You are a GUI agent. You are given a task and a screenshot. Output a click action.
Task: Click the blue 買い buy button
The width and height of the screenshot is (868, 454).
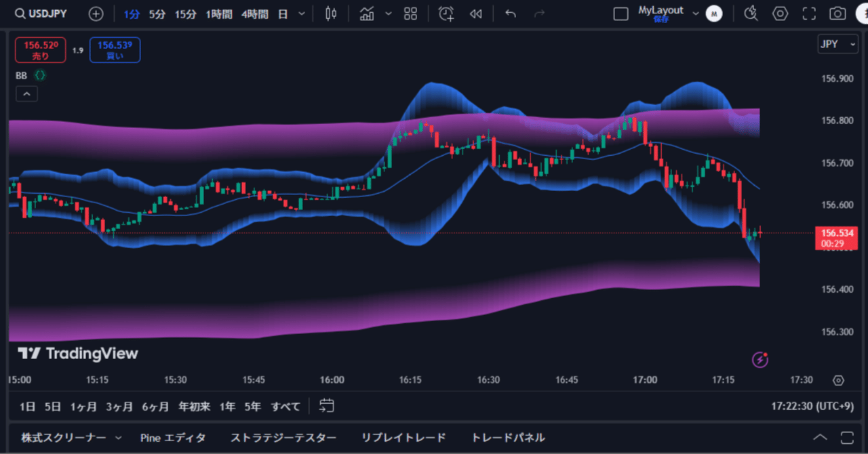115,50
